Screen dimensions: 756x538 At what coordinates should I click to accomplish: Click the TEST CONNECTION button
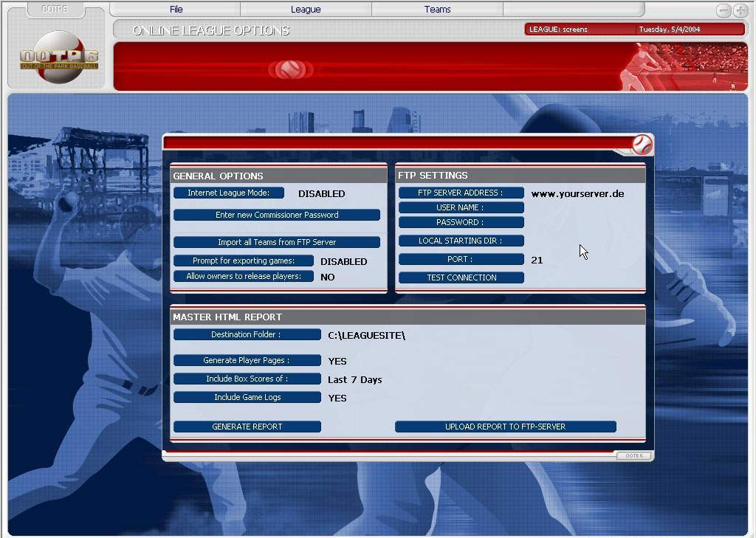click(x=461, y=278)
